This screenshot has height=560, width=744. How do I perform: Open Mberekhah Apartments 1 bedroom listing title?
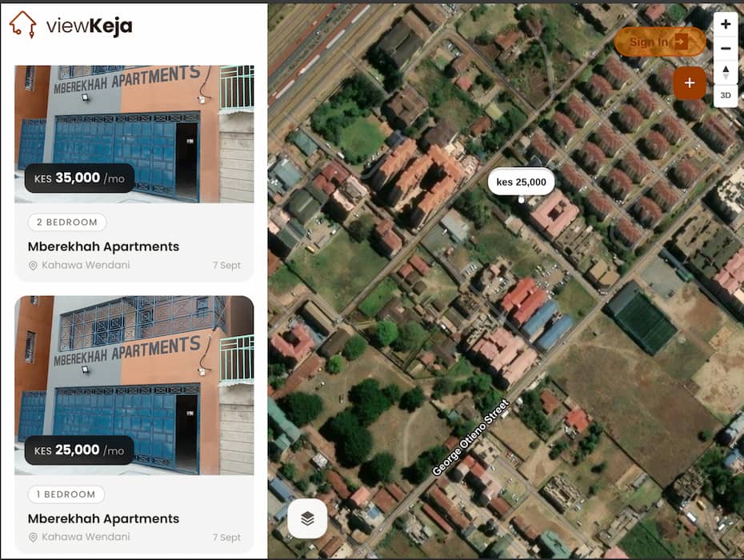tap(103, 518)
